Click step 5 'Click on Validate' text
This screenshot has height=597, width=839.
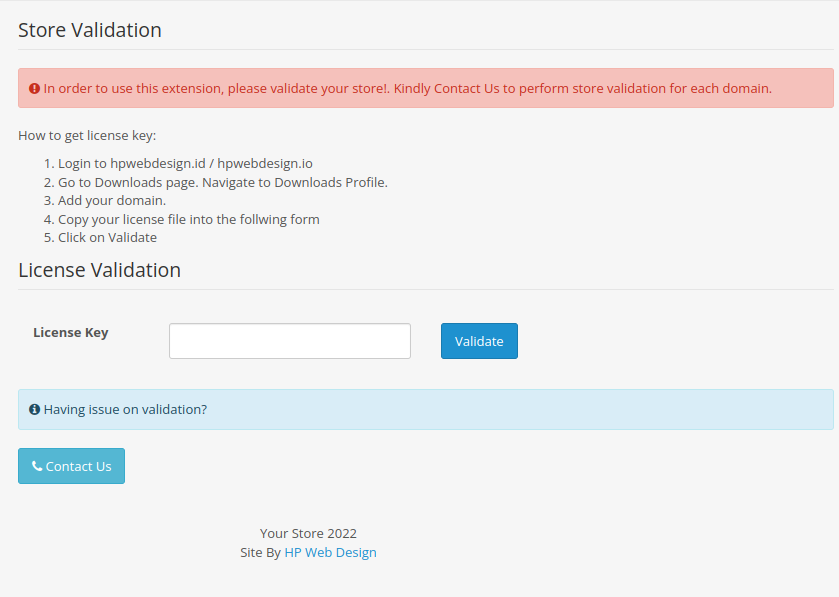[107, 238]
